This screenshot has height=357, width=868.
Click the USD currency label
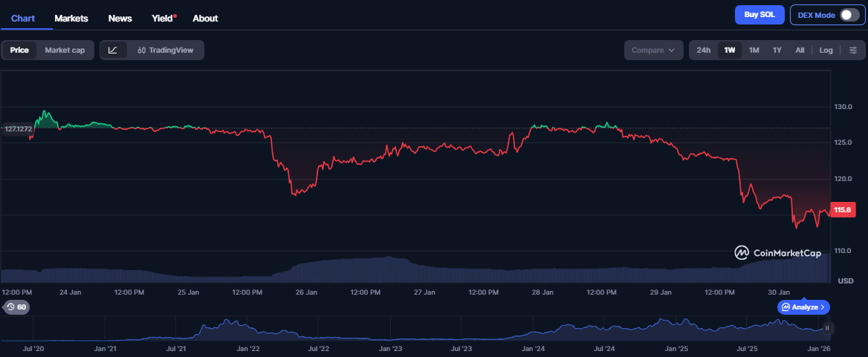tap(845, 281)
